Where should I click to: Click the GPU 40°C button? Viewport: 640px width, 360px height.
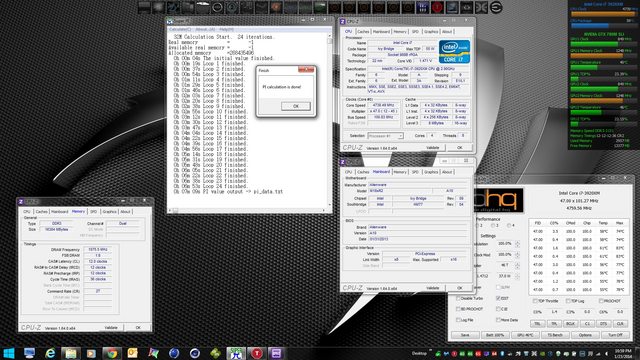click(525, 335)
